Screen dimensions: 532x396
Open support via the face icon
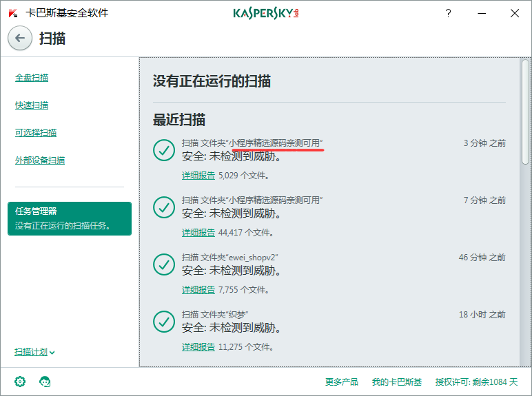[45, 382]
